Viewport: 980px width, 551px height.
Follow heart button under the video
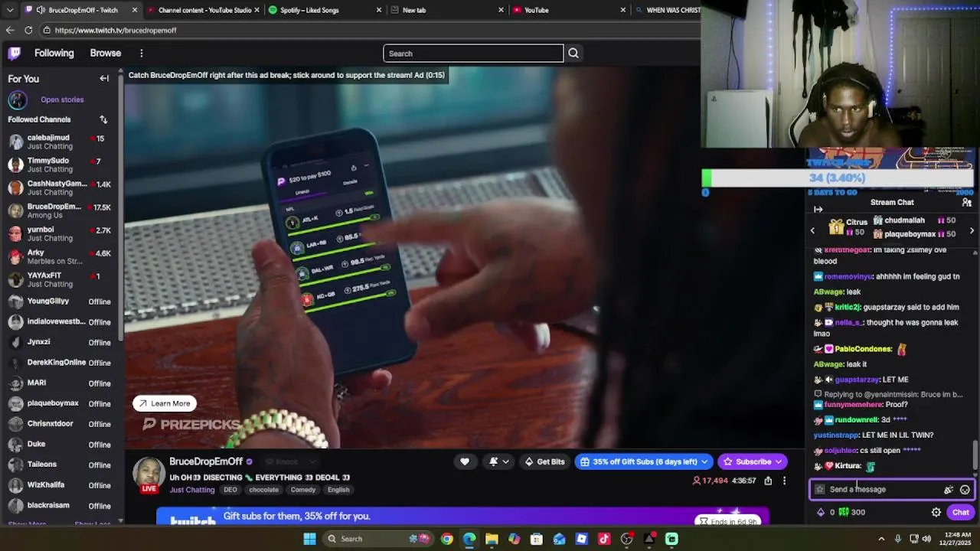point(465,461)
